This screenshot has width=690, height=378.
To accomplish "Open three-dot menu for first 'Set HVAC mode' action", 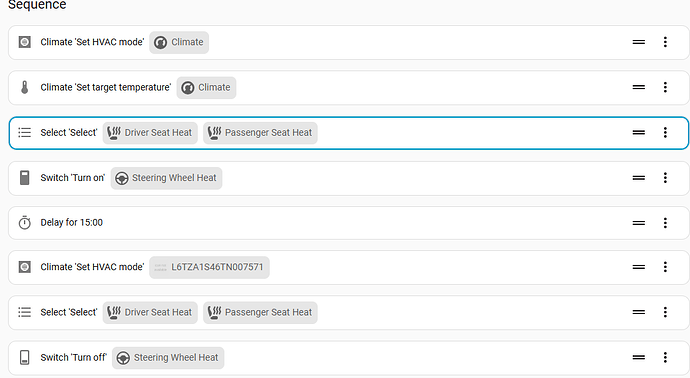I will pos(665,42).
